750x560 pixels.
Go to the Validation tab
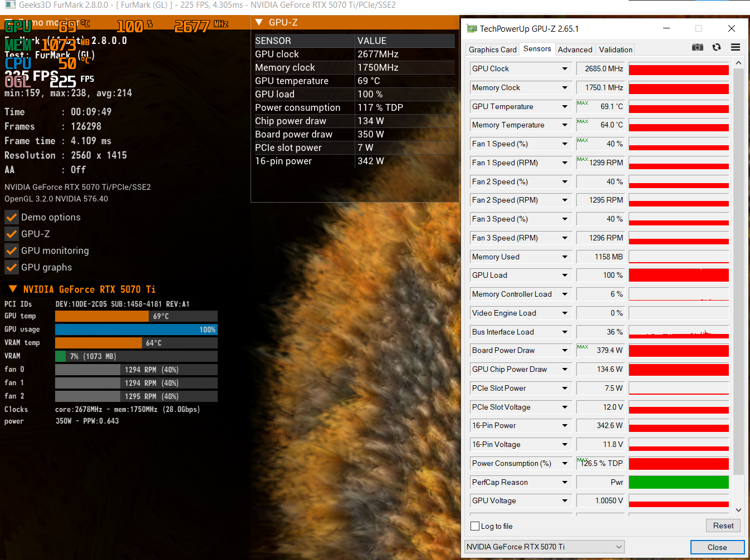coord(615,50)
